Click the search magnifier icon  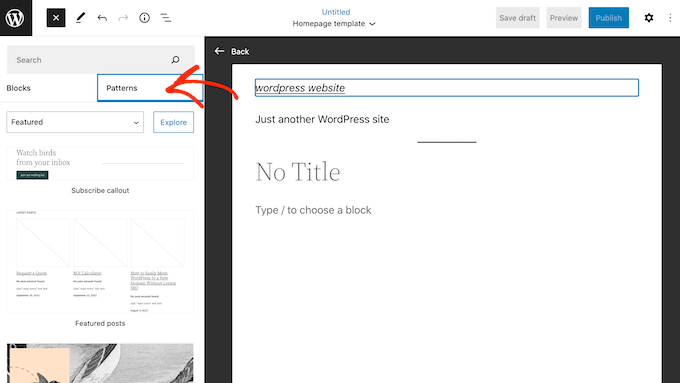tap(175, 60)
